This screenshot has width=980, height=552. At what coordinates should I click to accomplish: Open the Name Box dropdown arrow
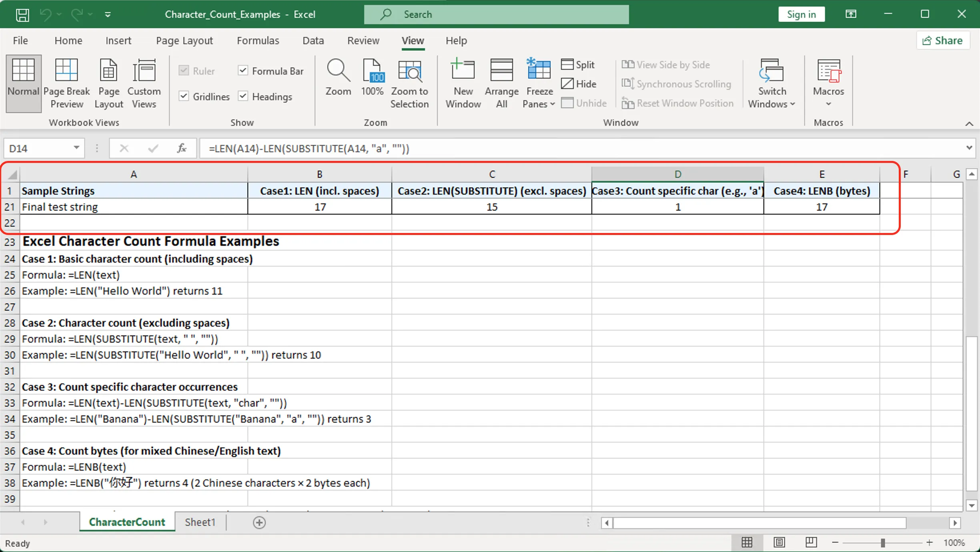[76, 148]
